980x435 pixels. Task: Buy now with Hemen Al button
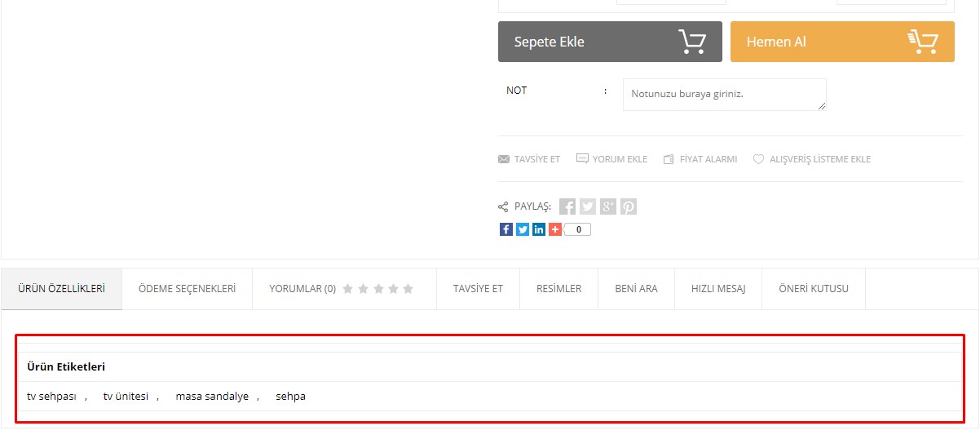pos(842,42)
